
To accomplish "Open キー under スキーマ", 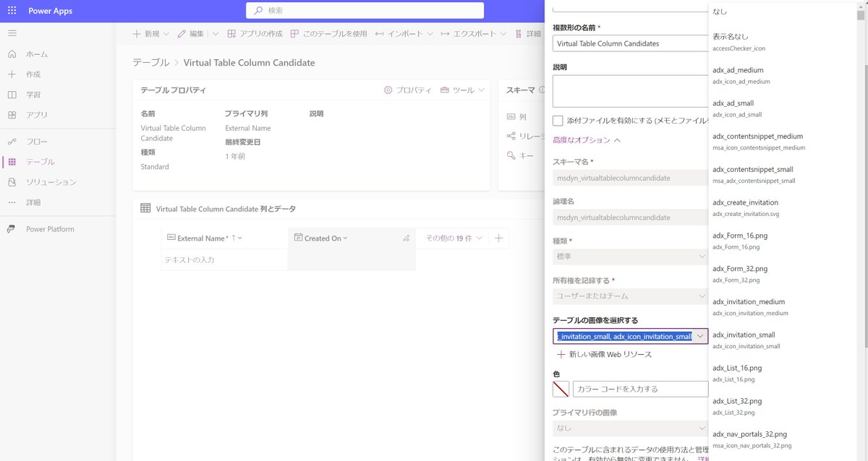I will pyautogui.click(x=520, y=155).
